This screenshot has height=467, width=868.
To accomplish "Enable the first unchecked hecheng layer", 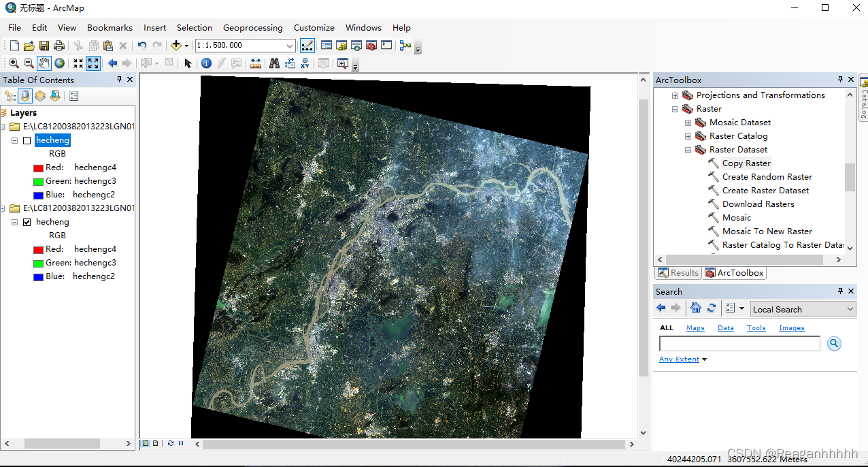I will pyautogui.click(x=27, y=140).
